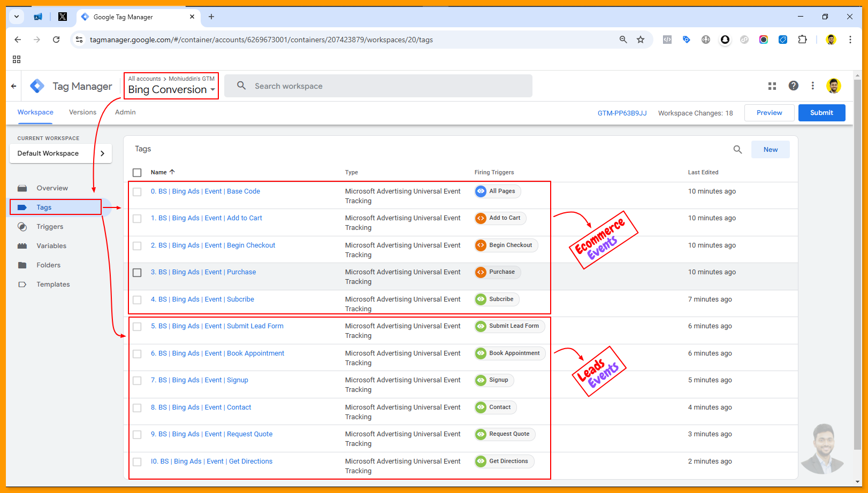Select the Tags icon in the sidebar
The image size is (868, 493).
pos(22,207)
